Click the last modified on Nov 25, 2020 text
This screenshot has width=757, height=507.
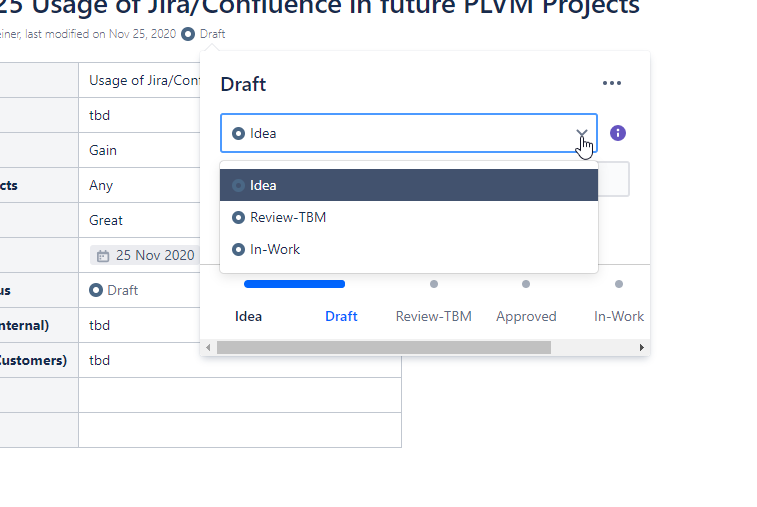[x=100, y=34]
